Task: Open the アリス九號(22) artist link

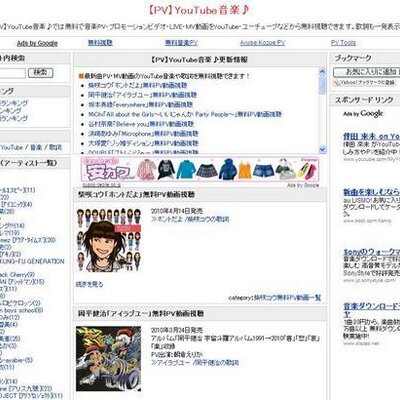Action: [26, 389]
